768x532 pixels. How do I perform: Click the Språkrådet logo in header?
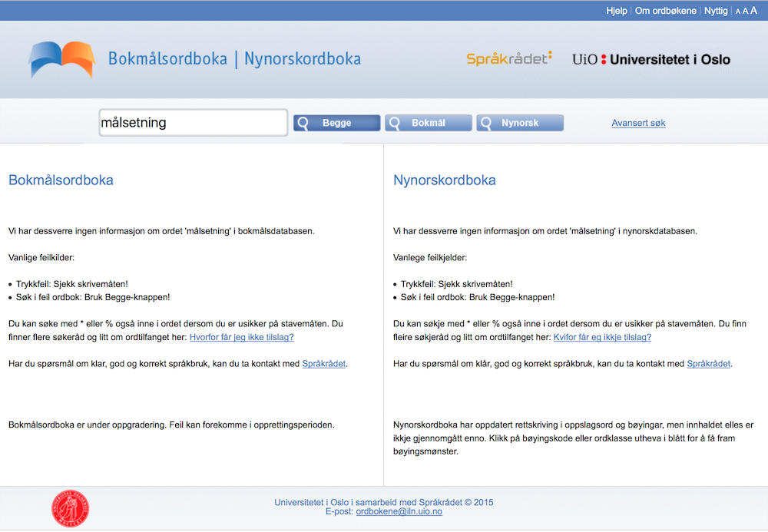click(509, 58)
